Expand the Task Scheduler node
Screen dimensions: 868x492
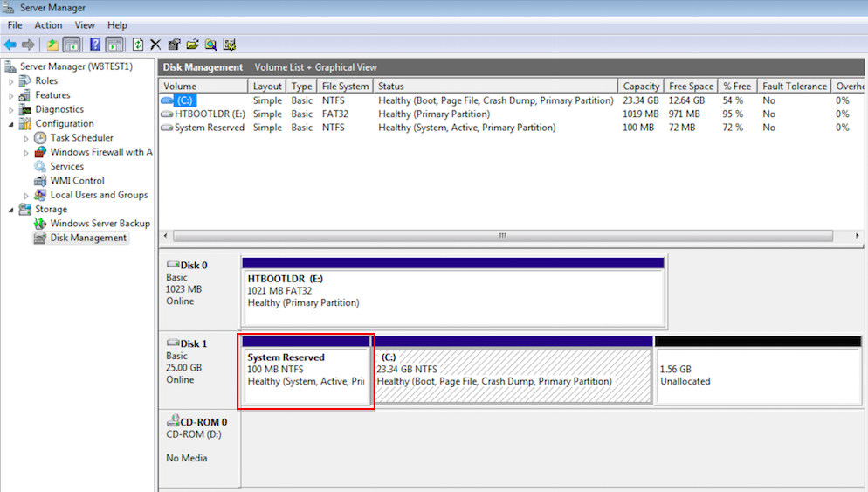(x=26, y=139)
